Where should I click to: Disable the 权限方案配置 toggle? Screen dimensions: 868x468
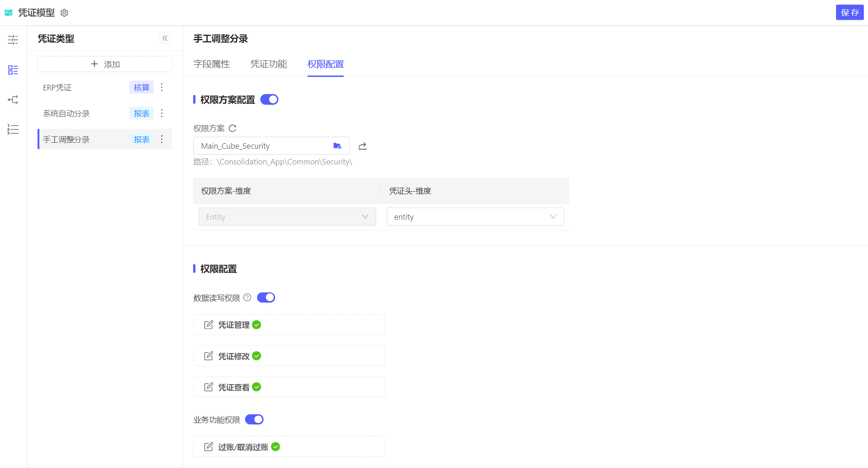(x=269, y=100)
